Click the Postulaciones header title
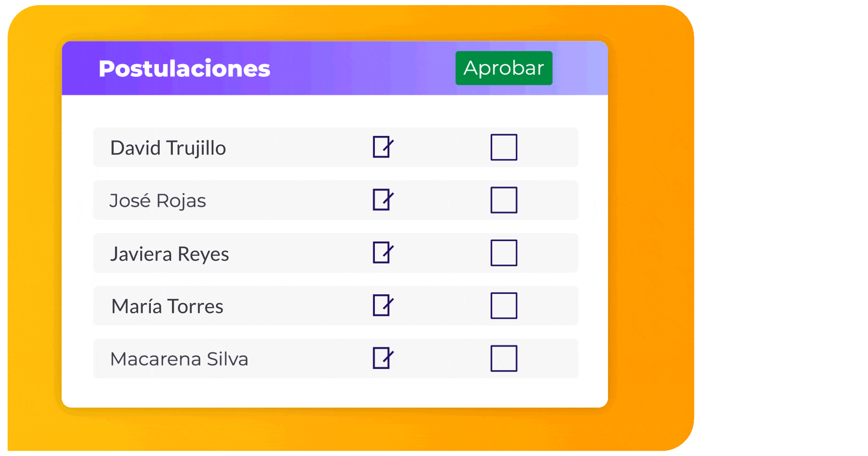This screenshot has height=456, width=868. coord(184,68)
